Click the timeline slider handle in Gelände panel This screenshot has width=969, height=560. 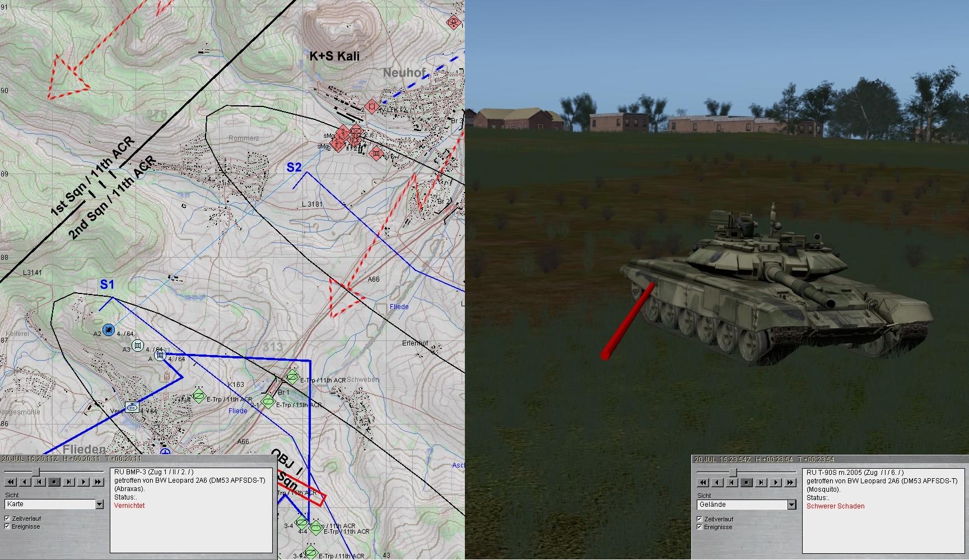[732, 472]
